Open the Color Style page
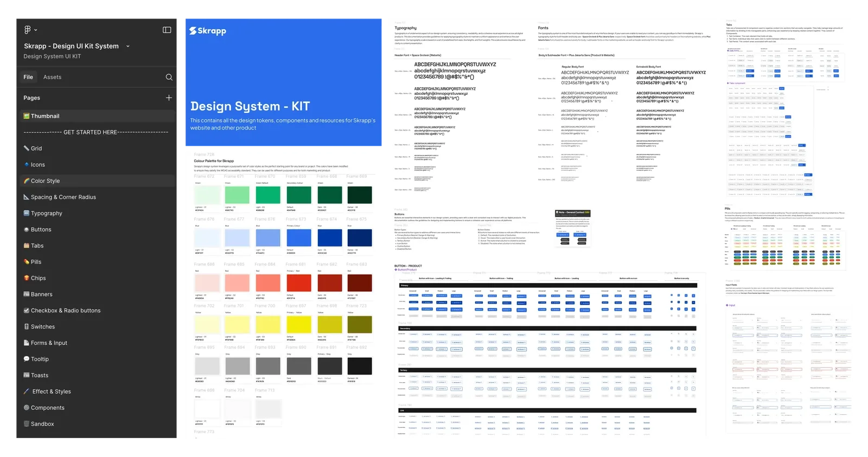Image resolution: width=868 pixels, height=457 pixels. tap(97, 181)
